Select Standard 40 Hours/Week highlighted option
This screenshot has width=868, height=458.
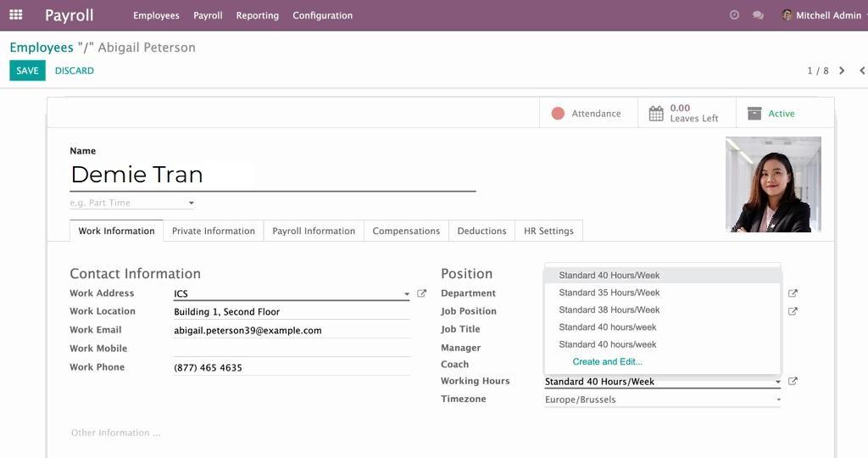click(663, 276)
